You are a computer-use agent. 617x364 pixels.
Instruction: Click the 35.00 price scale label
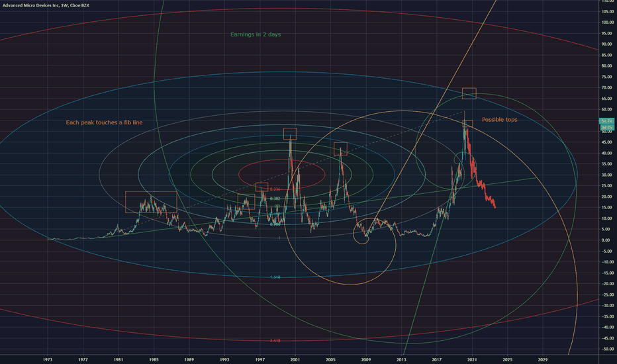[608, 163]
